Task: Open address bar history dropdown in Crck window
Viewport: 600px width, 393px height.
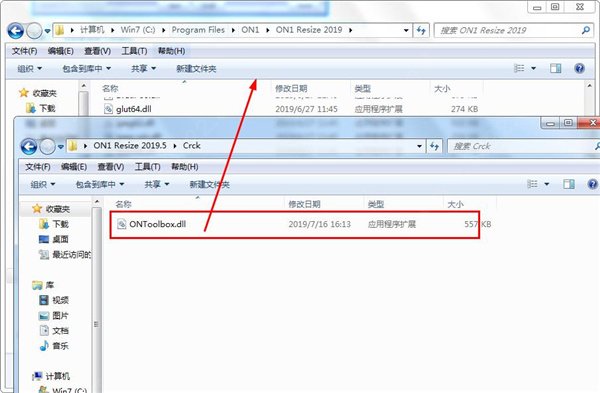Action: [x=419, y=146]
